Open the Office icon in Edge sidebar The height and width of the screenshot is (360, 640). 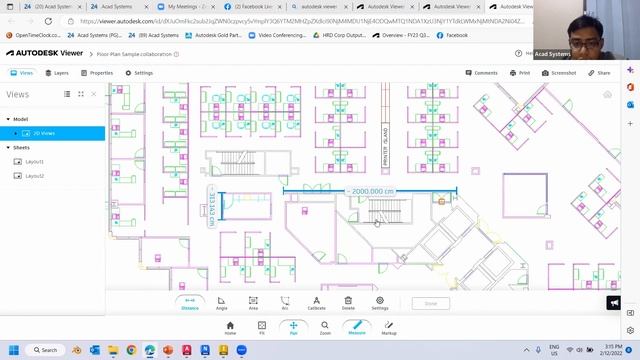point(631,87)
